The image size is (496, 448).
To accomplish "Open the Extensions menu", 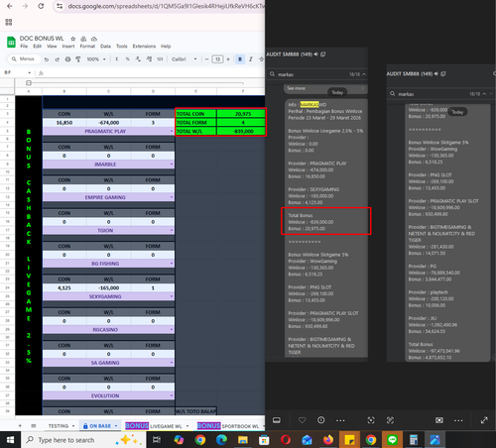I will [144, 47].
